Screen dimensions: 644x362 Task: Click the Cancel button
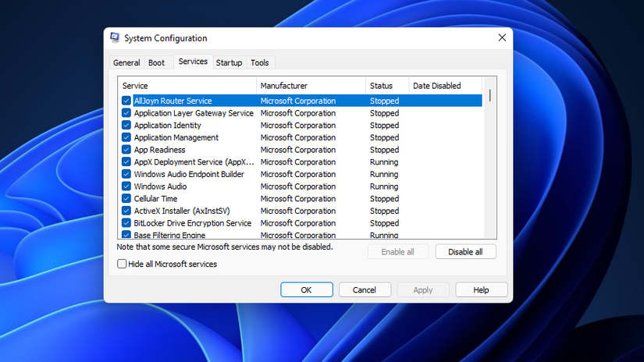click(365, 289)
